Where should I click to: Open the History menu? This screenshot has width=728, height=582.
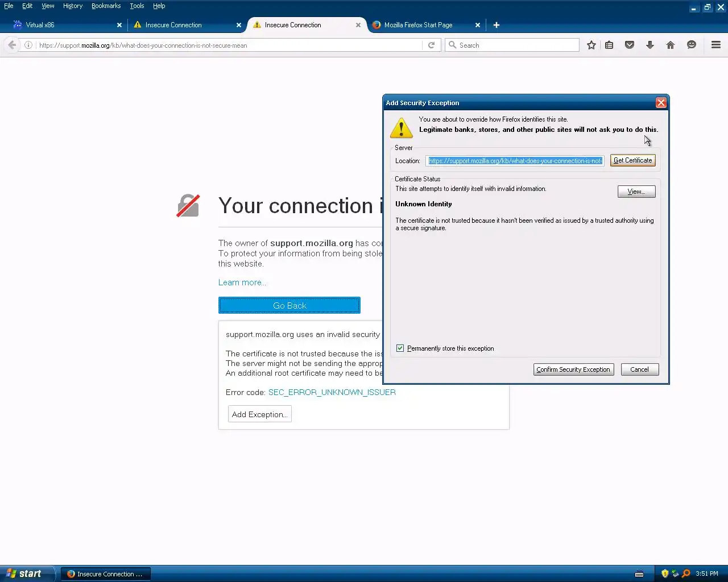pos(73,6)
